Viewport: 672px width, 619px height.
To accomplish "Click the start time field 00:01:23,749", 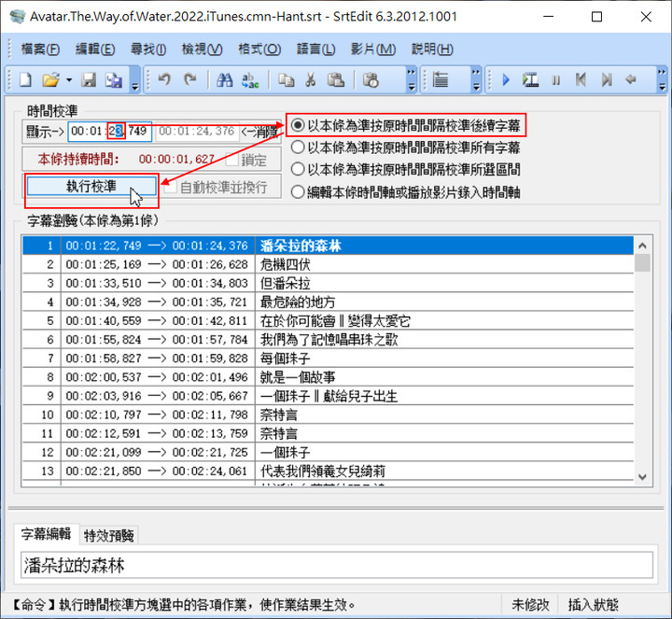I will click(x=110, y=131).
